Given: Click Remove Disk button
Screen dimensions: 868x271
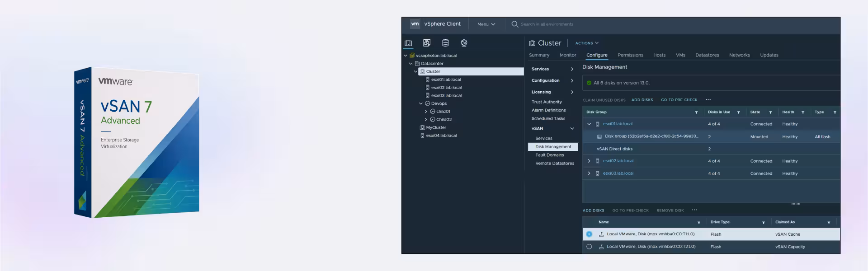Looking at the screenshot, I should coord(670,210).
